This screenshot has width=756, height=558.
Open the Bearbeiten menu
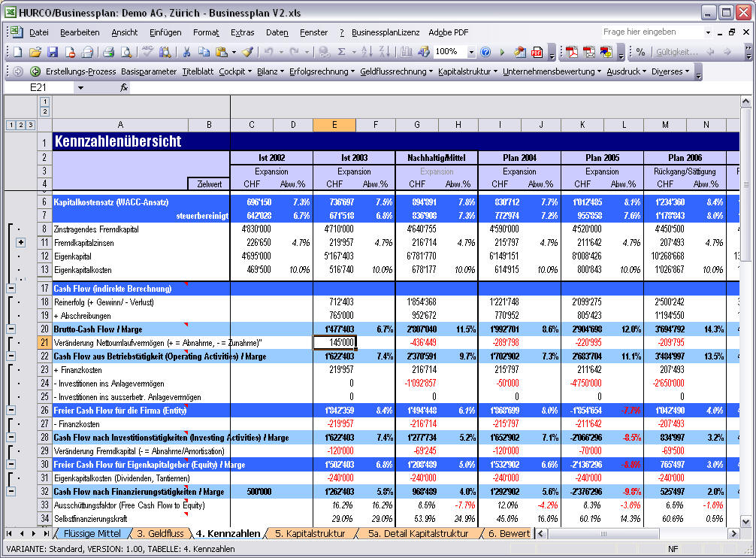[x=80, y=32]
